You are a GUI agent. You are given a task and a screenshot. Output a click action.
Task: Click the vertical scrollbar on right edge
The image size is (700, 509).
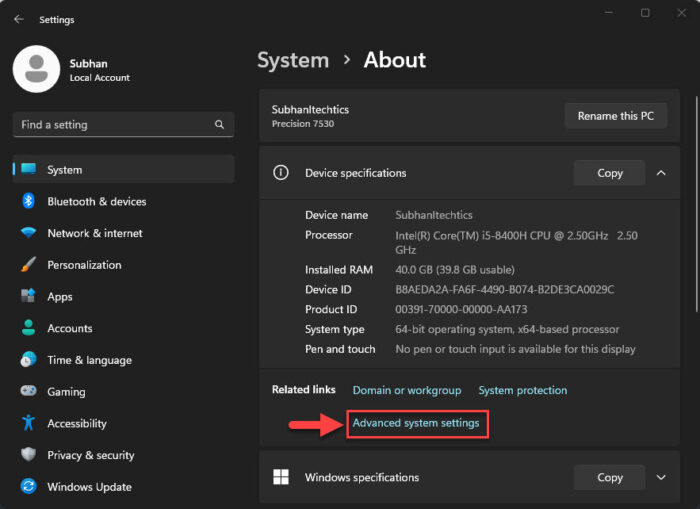(x=696, y=204)
